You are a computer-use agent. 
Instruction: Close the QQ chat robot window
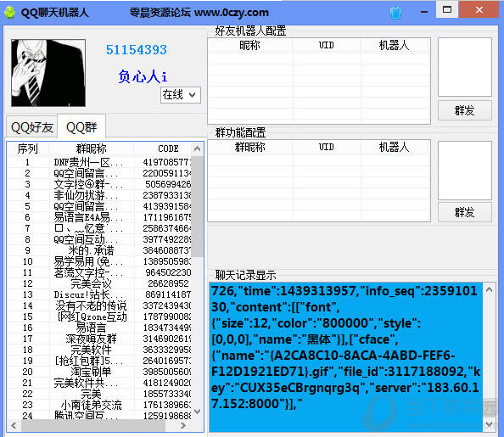pyautogui.click(x=479, y=9)
